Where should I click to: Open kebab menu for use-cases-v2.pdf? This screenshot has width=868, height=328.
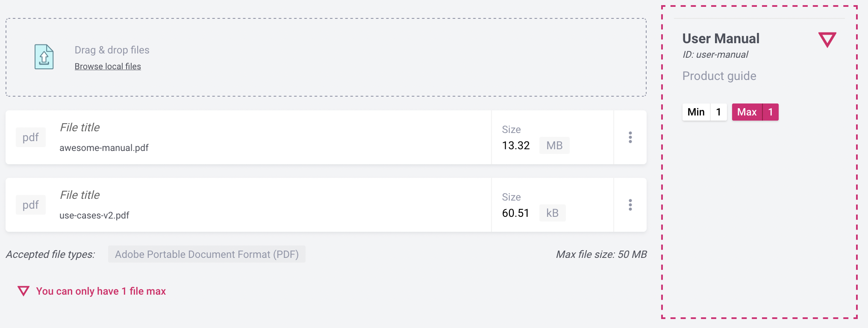click(x=630, y=205)
